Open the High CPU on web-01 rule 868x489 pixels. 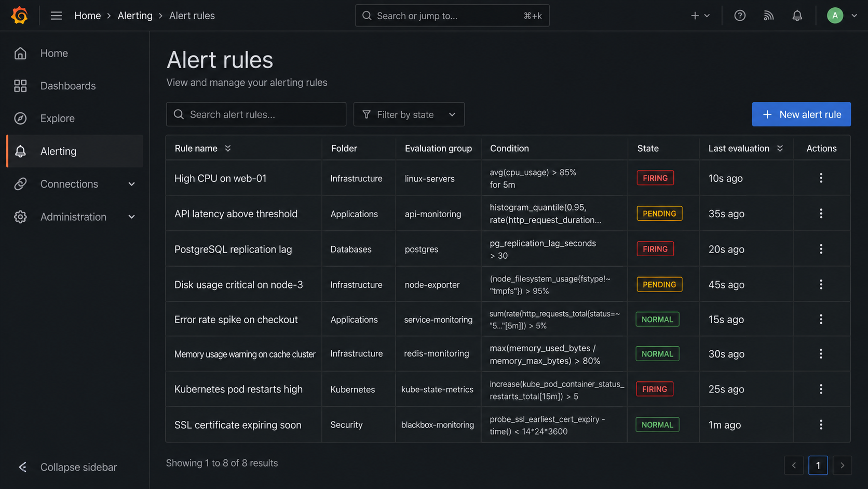220,178
